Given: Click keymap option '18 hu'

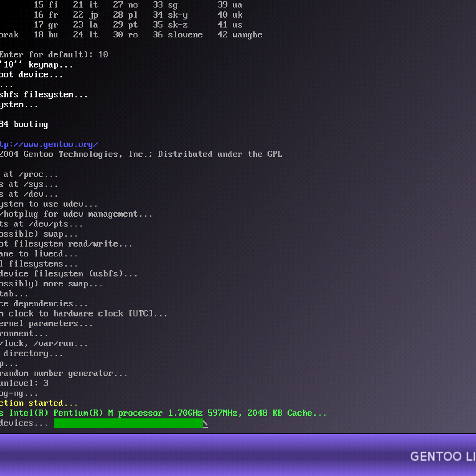Looking at the screenshot, I should (x=46, y=35).
